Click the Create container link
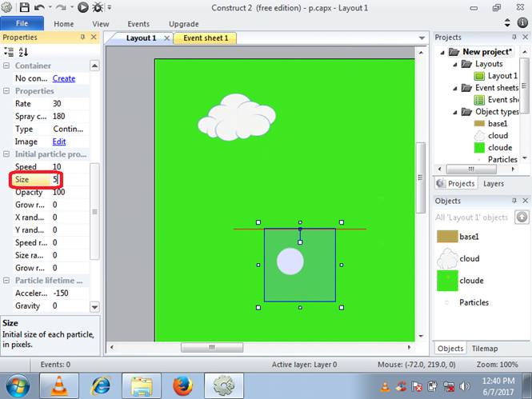The image size is (532, 399). coord(64,78)
